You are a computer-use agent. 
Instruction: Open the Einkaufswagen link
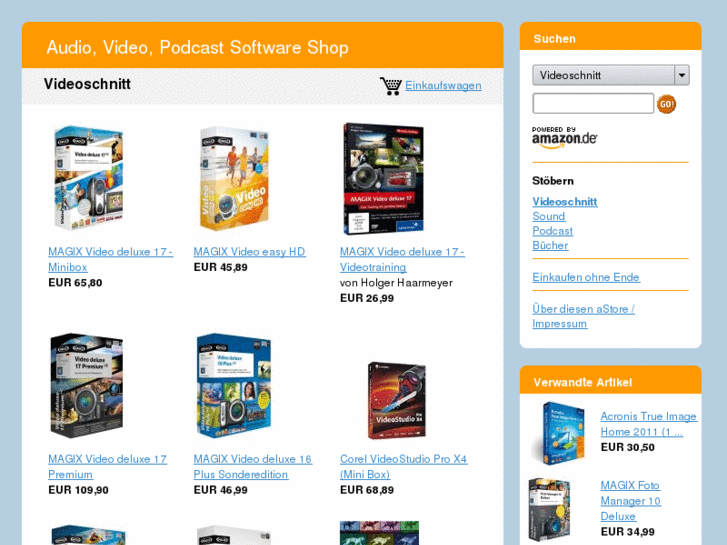(x=443, y=85)
